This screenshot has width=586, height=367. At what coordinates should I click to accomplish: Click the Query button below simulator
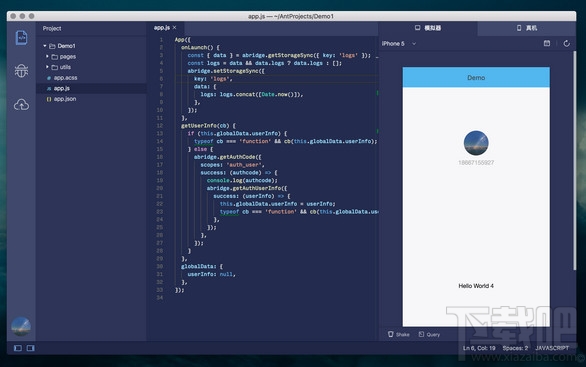click(429, 334)
